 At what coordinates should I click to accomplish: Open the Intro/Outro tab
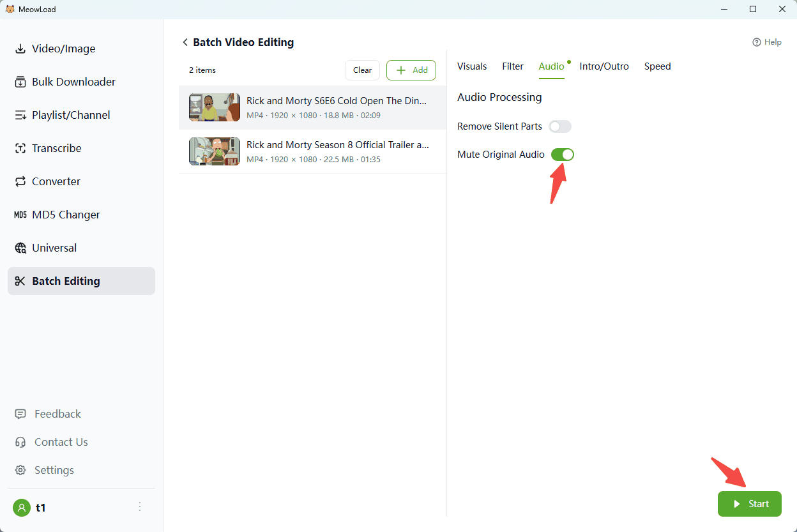[604, 66]
